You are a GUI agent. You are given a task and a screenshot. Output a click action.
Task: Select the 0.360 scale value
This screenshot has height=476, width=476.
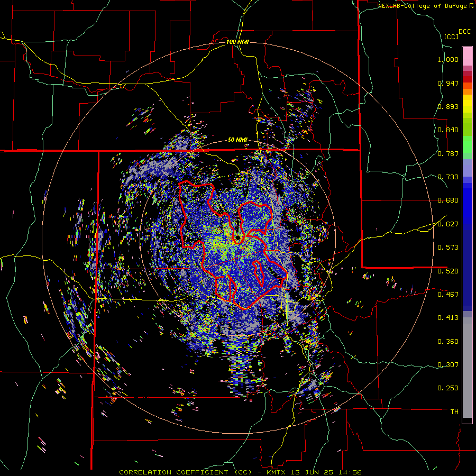(x=448, y=342)
